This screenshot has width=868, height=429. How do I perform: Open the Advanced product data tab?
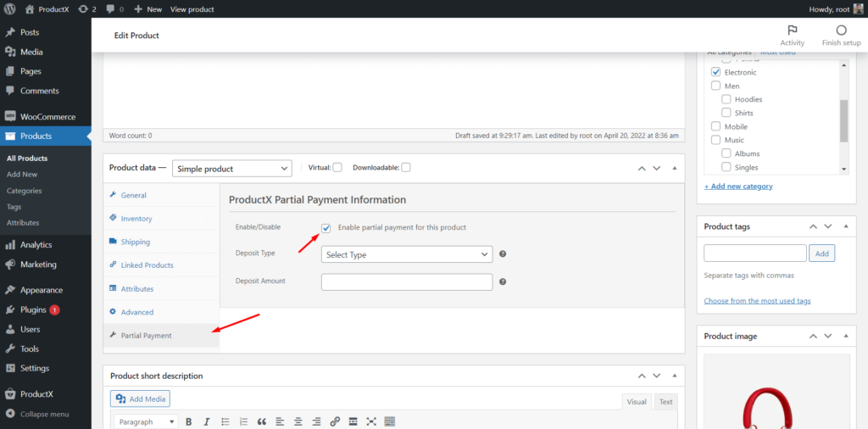click(x=161, y=312)
